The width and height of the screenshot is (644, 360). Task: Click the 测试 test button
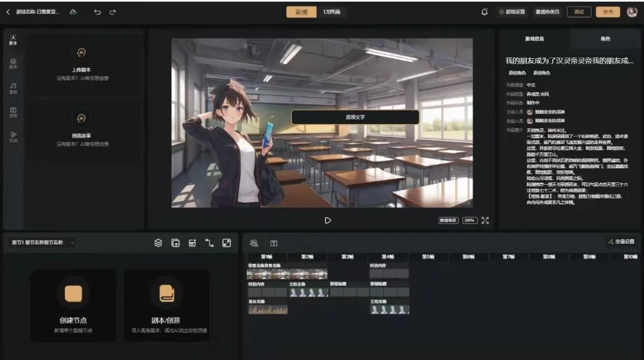(578, 12)
